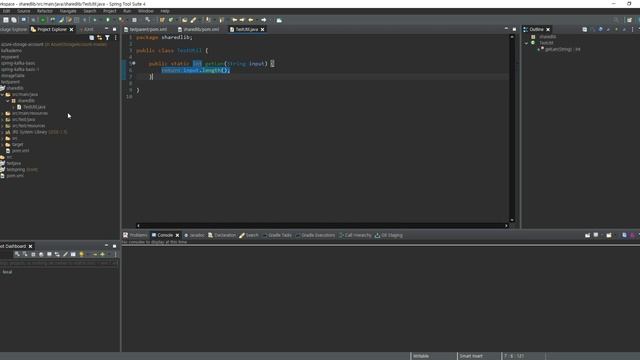Open the Call Hierarchy tab

pos(355,235)
